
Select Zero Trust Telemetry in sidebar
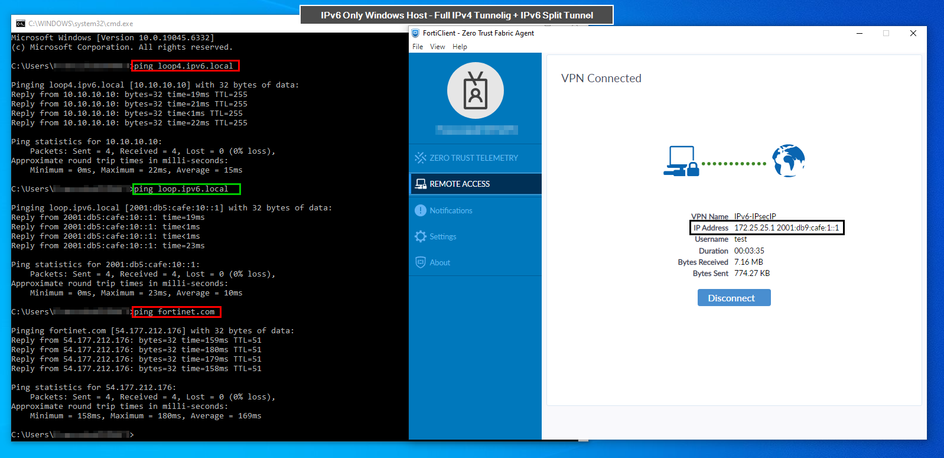pyautogui.click(x=475, y=158)
